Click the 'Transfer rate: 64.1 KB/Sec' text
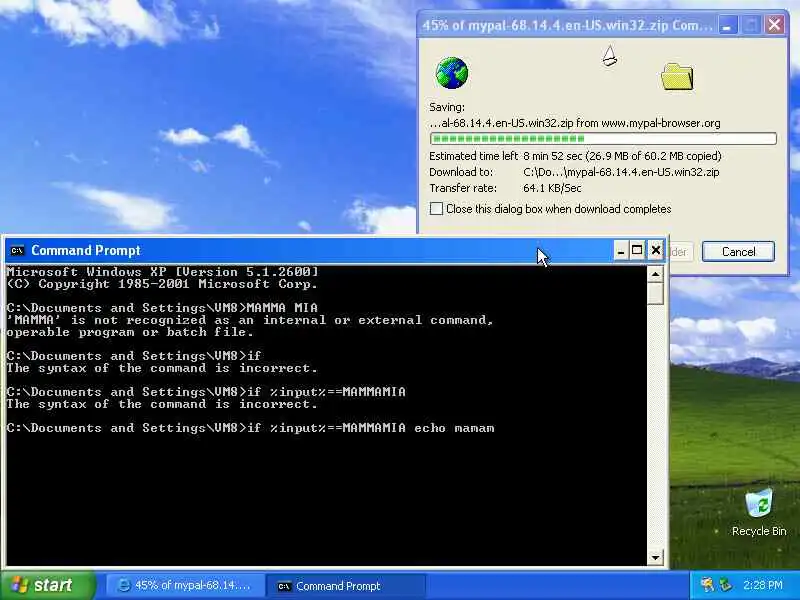This screenshot has height=600, width=800. click(x=505, y=188)
